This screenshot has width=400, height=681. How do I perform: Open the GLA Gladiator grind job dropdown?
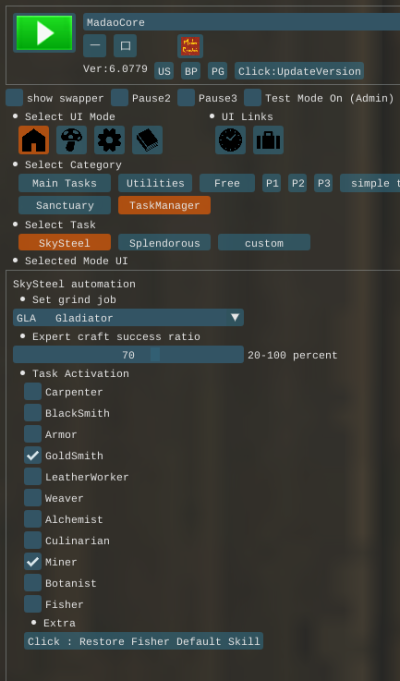point(128,317)
